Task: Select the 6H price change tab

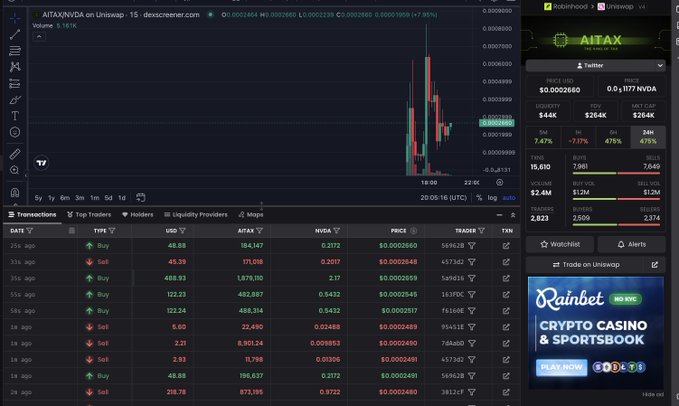Action: point(613,137)
